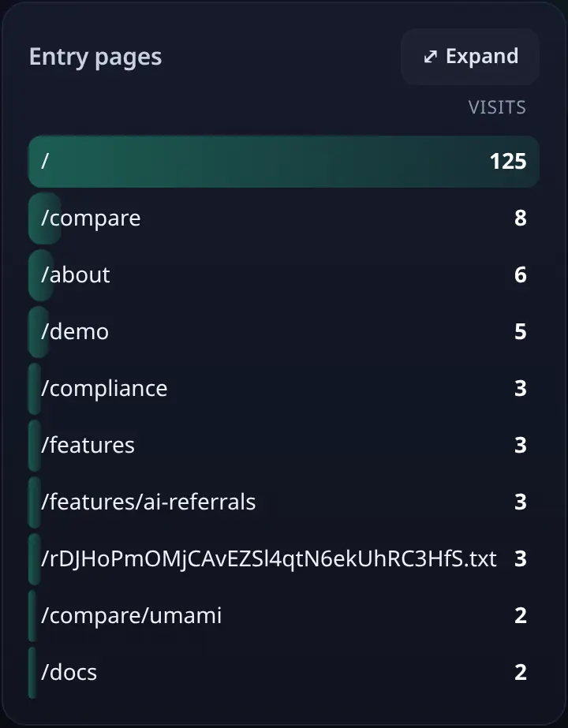The height and width of the screenshot is (728, 568).
Task: Click the 6 visits count for /about
Action: pyautogui.click(x=521, y=274)
